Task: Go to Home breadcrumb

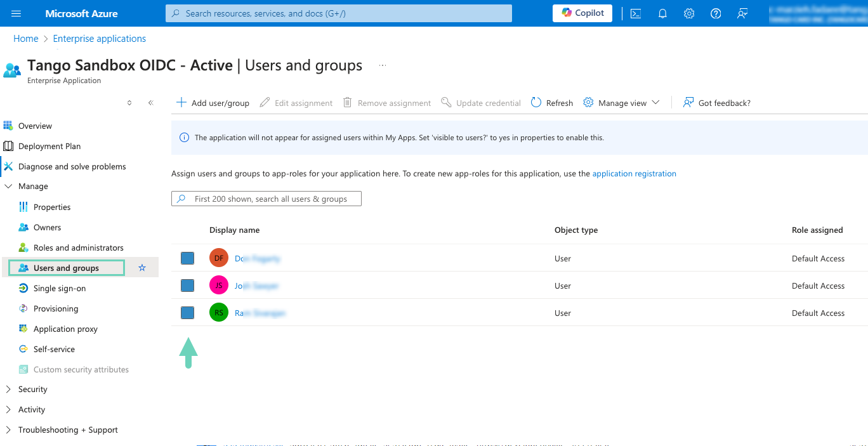Action: tap(26, 39)
